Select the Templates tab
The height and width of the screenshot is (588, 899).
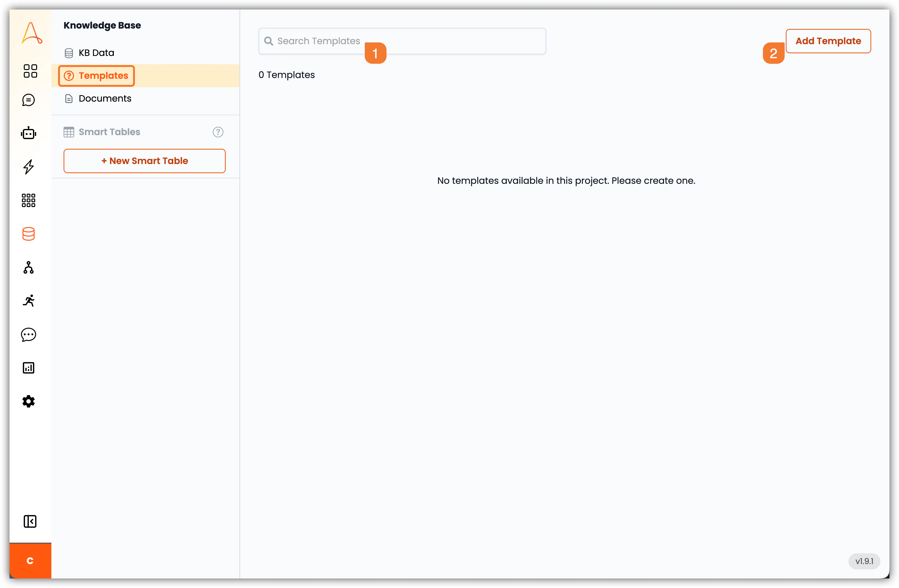click(x=96, y=76)
